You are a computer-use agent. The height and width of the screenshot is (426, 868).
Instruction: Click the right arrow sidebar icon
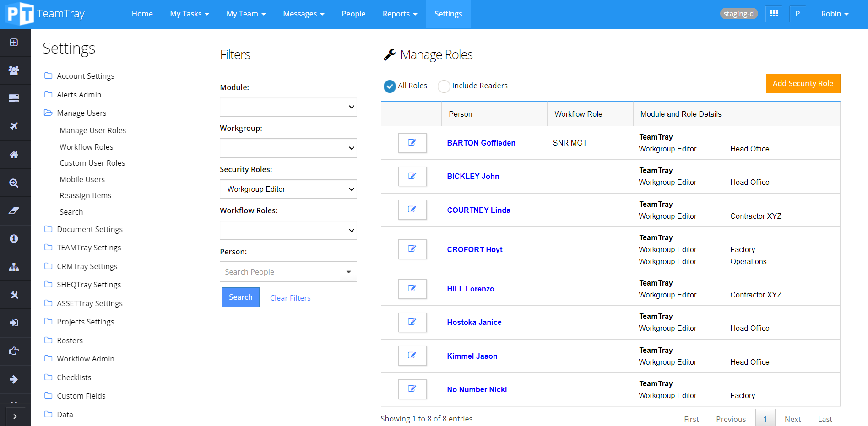(14, 379)
